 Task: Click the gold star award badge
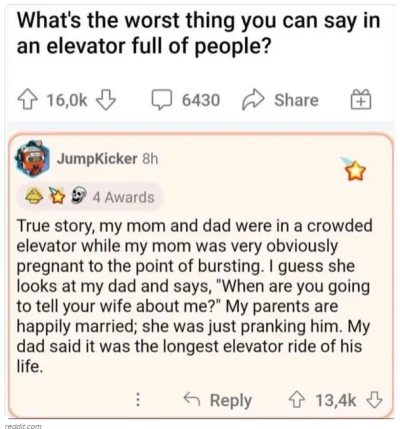point(353,169)
